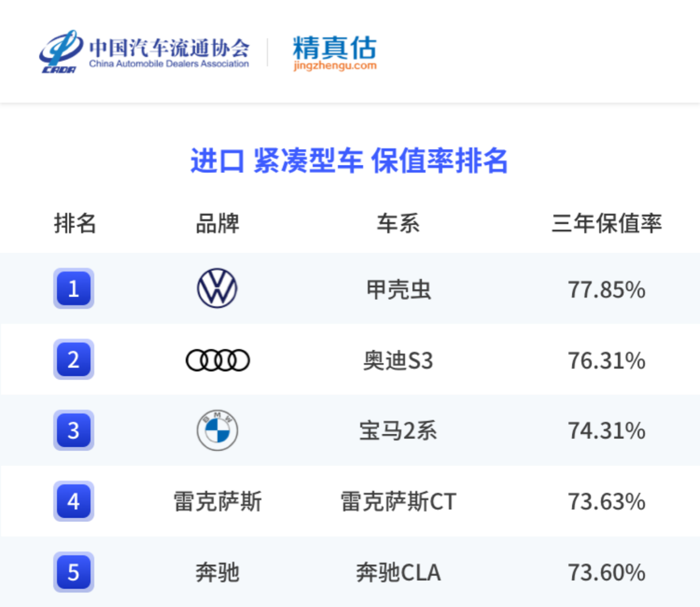Click the 奥迪S3 model name

[398, 360]
